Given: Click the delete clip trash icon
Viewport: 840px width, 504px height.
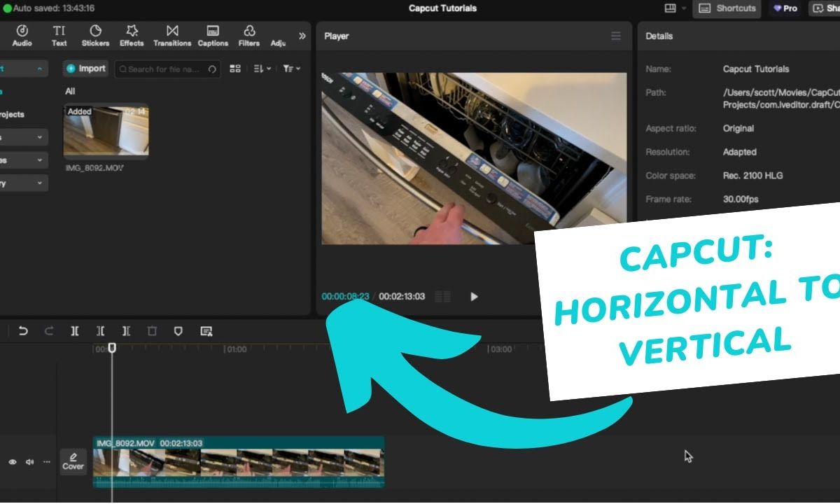Looking at the screenshot, I should [x=152, y=331].
